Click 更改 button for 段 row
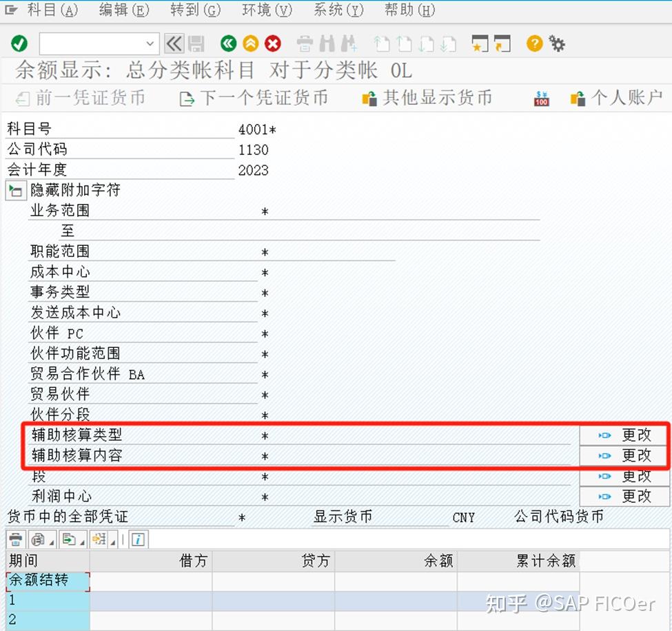Image resolution: width=672 pixels, height=631 pixels. pyautogui.click(x=624, y=476)
